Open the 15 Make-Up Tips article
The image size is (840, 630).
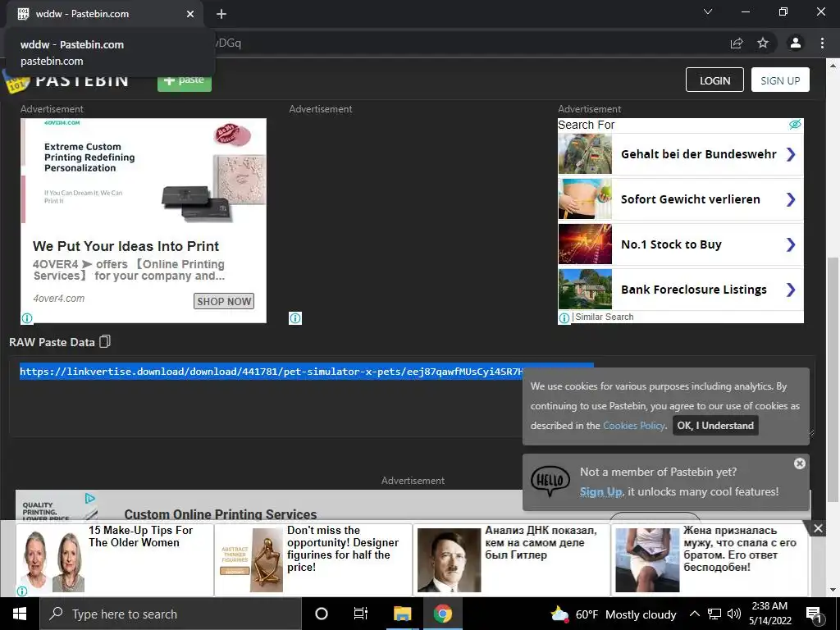[x=115, y=559]
